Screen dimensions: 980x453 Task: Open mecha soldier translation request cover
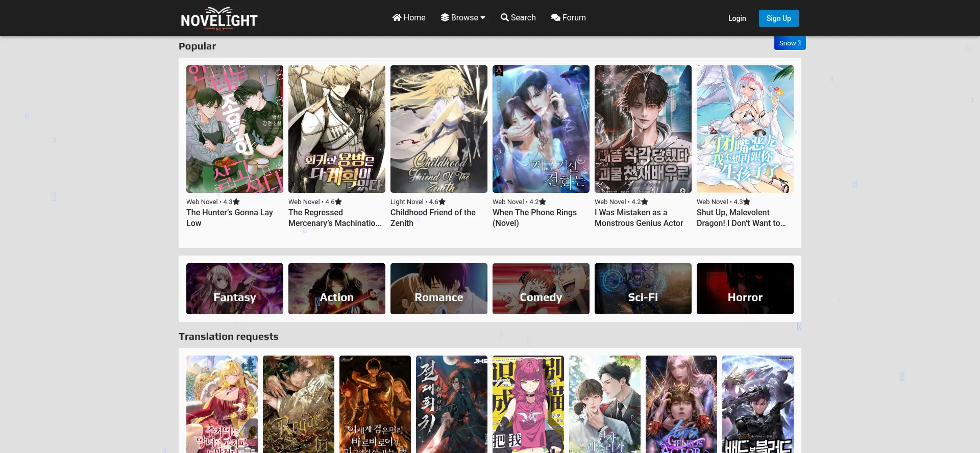coord(758,404)
